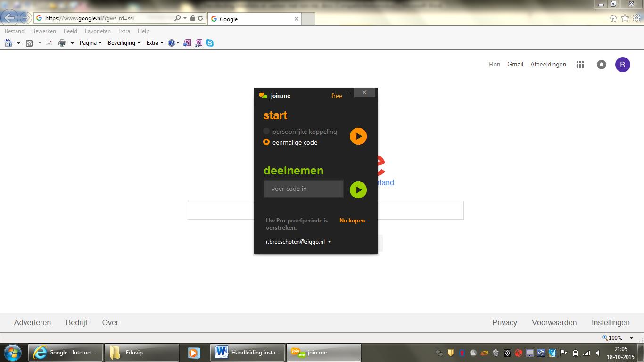644x362 pixels.
Task: Switch to Word 'Handleiding insta...' taskbar item
Action: pyautogui.click(x=248, y=353)
